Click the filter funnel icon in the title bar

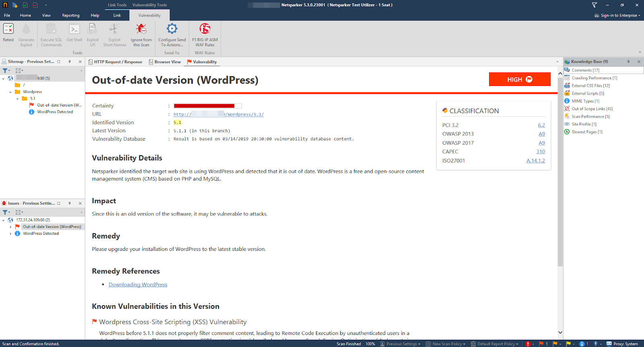(x=594, y=5)
